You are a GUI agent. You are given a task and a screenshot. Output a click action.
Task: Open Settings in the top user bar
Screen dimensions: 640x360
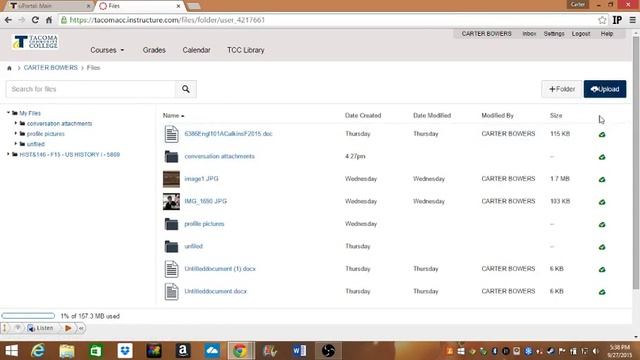pyautogui.click(x=554, y=34)
